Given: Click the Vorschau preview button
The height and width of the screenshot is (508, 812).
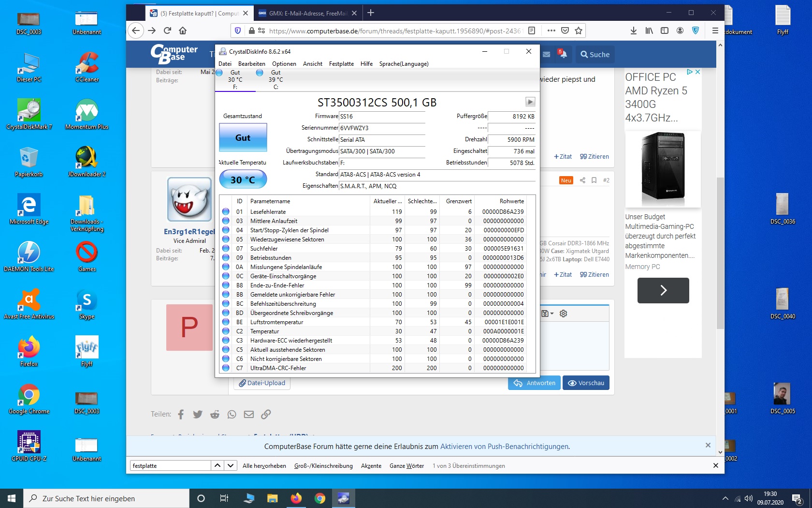Looking at the screenshot, I should [x=586, y=383].
